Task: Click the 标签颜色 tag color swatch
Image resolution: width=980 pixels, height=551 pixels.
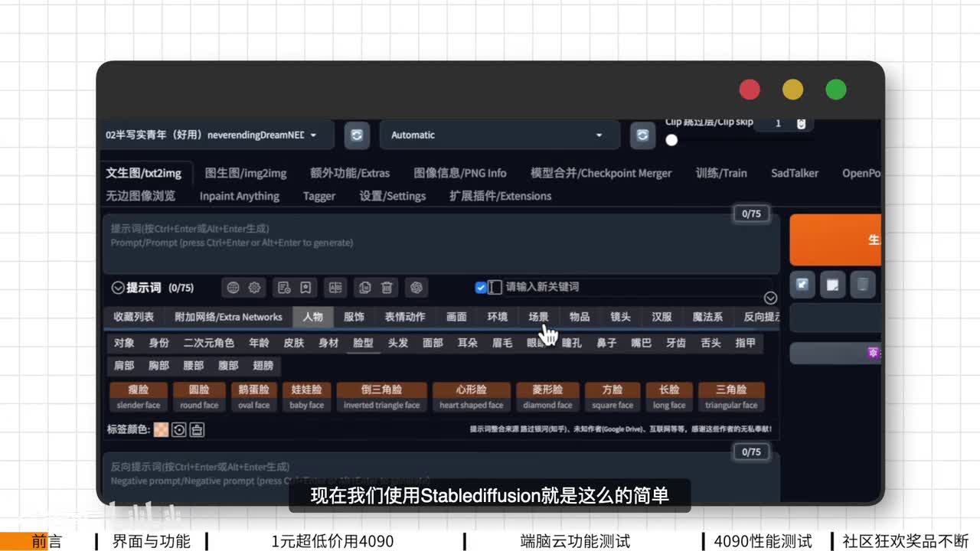Action: pos(161,429)
